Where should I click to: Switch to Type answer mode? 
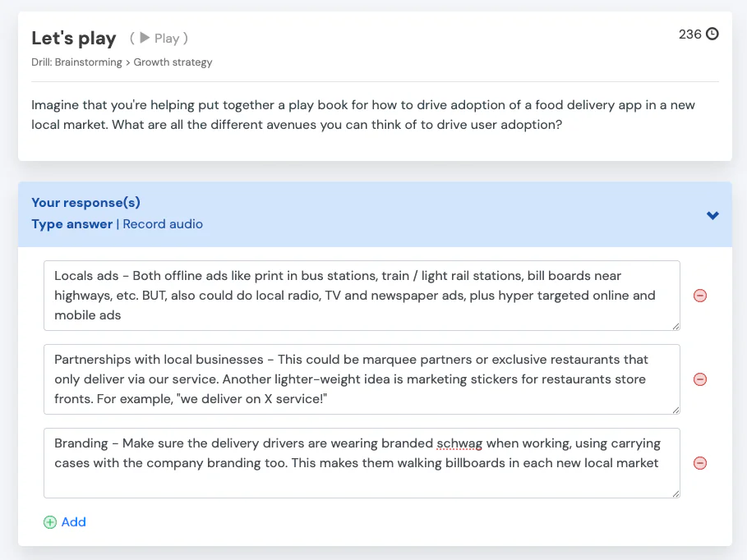pyautogui.click(x=72, y=224)
